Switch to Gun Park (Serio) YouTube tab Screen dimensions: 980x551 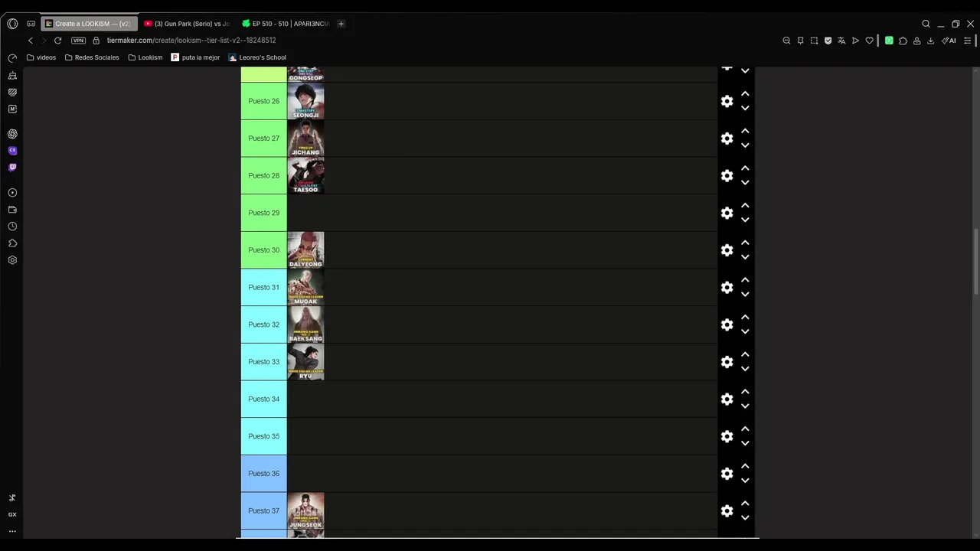188,24
